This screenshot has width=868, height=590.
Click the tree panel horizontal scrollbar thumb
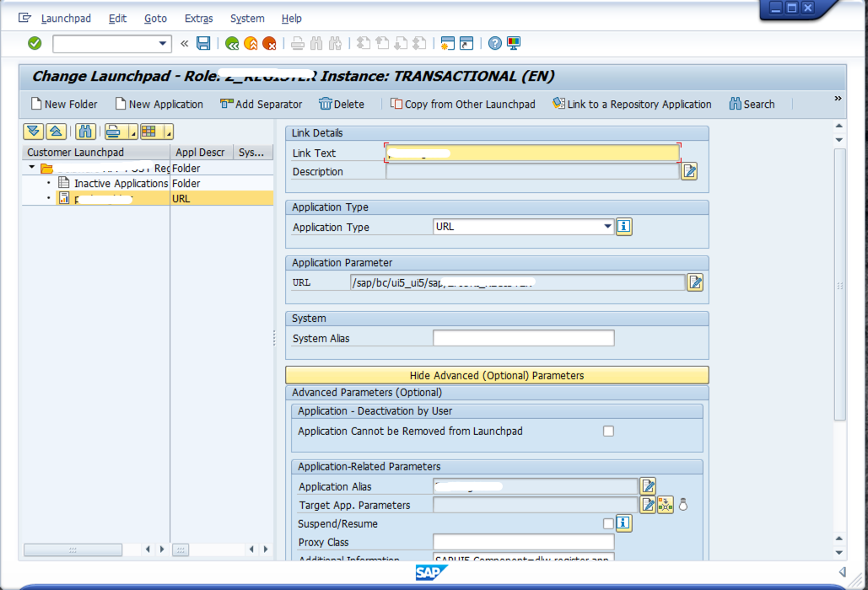[x=73, y=550]
